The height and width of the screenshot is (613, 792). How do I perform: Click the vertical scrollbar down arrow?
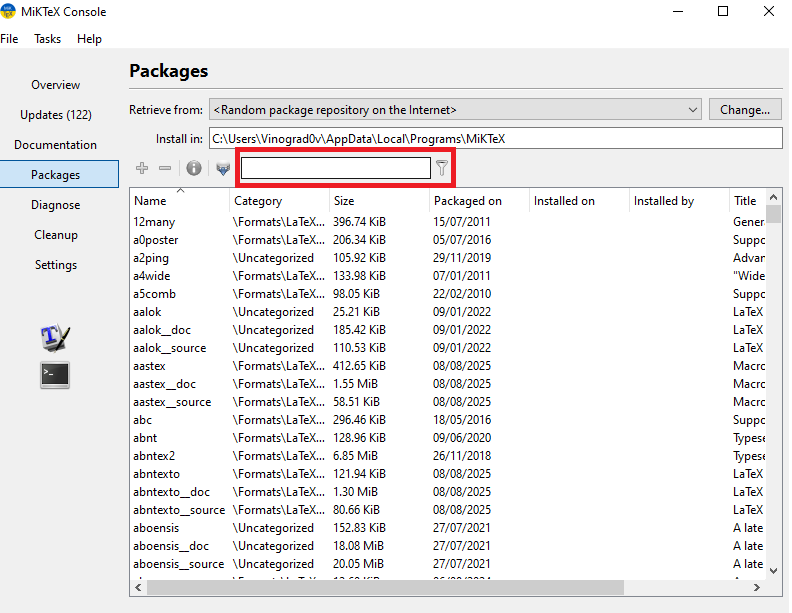tap(773, 571)
